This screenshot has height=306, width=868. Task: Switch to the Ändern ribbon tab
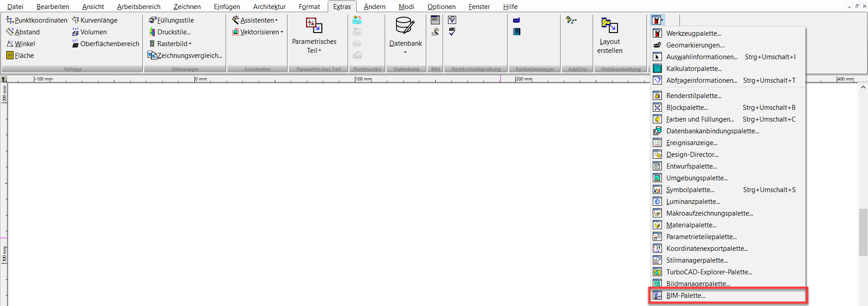coord(374,7)
